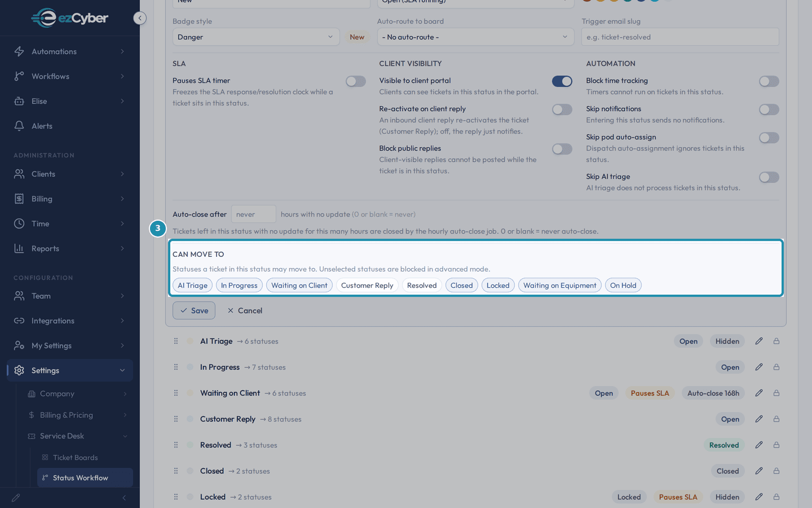Toggle the Locked move-to chip
Screen dimensions: 812x508
pyautogui.click(x=498, y=285)
